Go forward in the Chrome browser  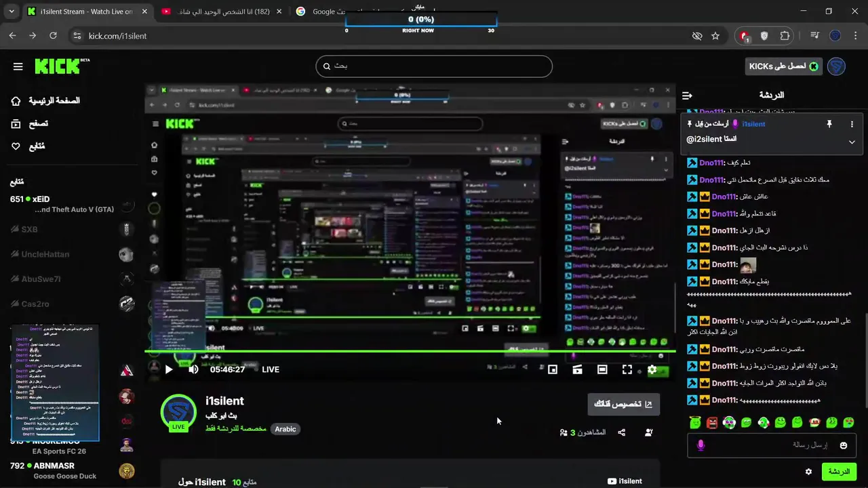tap(33, 36)
